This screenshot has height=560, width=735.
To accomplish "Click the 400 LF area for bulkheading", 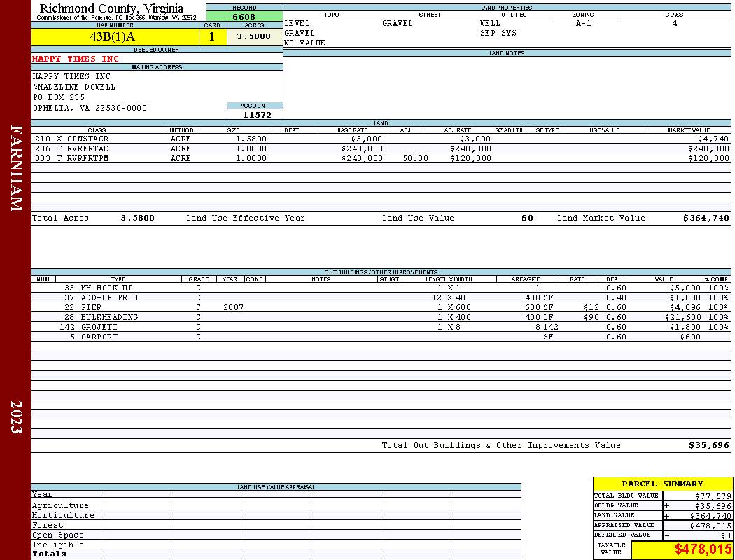I will [539, 318].
